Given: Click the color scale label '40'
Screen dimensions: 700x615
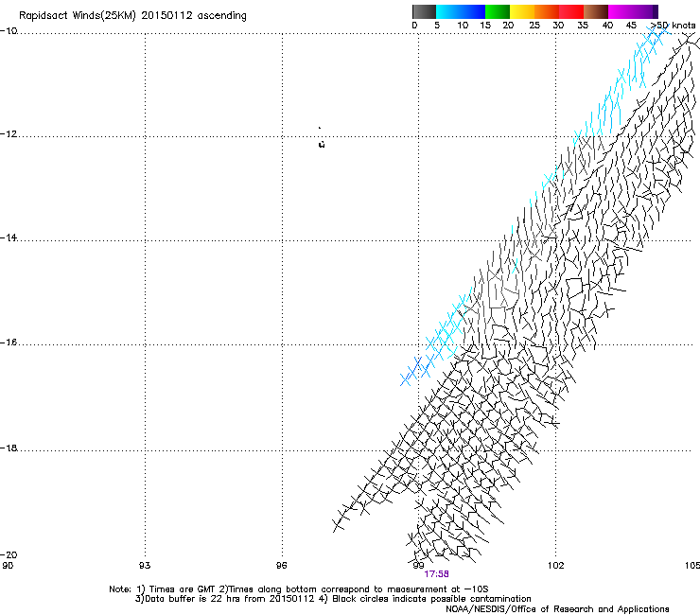Looking at the screenshot, I should 607,26.
